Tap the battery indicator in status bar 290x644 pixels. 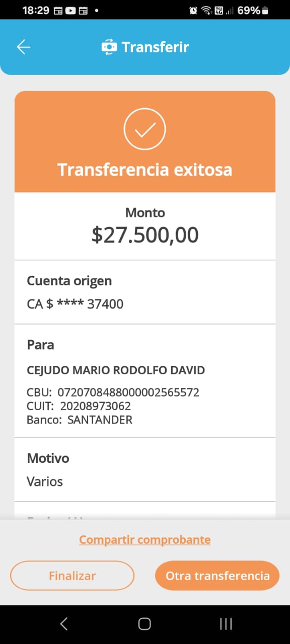[265, 10]
